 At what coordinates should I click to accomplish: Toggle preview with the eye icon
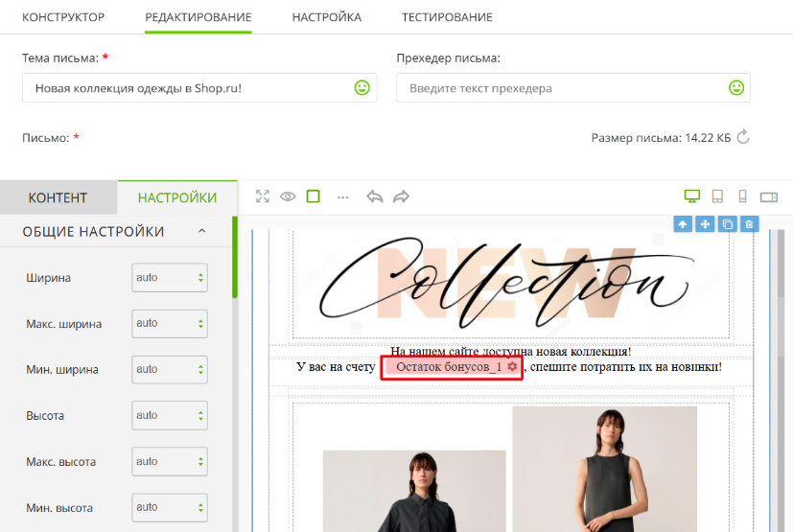click(288, 197)
